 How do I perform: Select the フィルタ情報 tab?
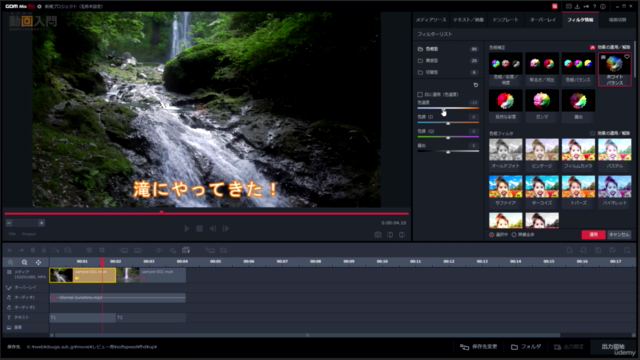pyautogui.click(x=580, y=20)
